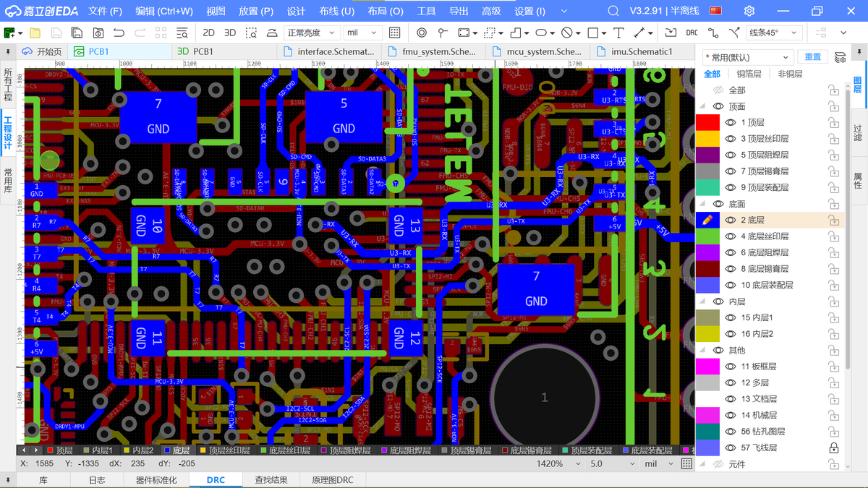
Task: Toggle visibility of 顶面 layer group
Action: click(718, 106)
